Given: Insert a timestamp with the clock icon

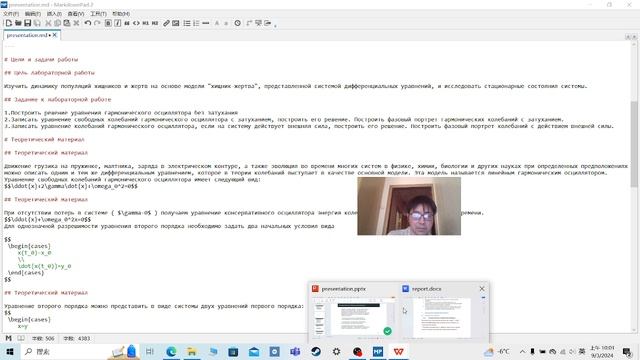Looking at the screenshot, I should point(238,23).
